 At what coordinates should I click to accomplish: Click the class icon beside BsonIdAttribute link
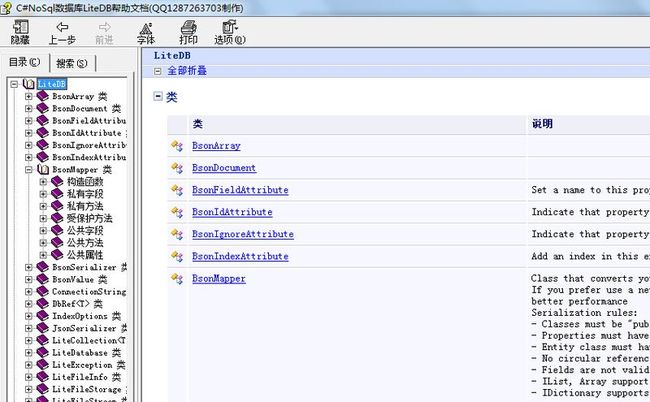177,212
